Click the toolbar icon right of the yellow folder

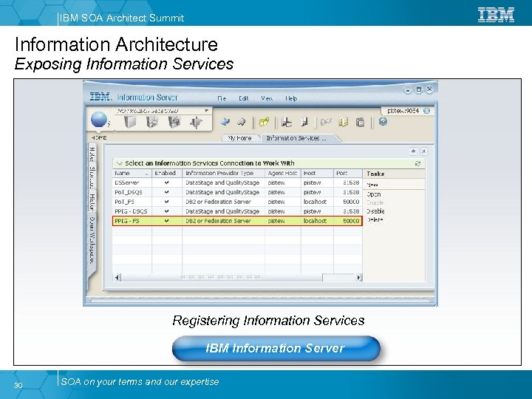(286, 122)
